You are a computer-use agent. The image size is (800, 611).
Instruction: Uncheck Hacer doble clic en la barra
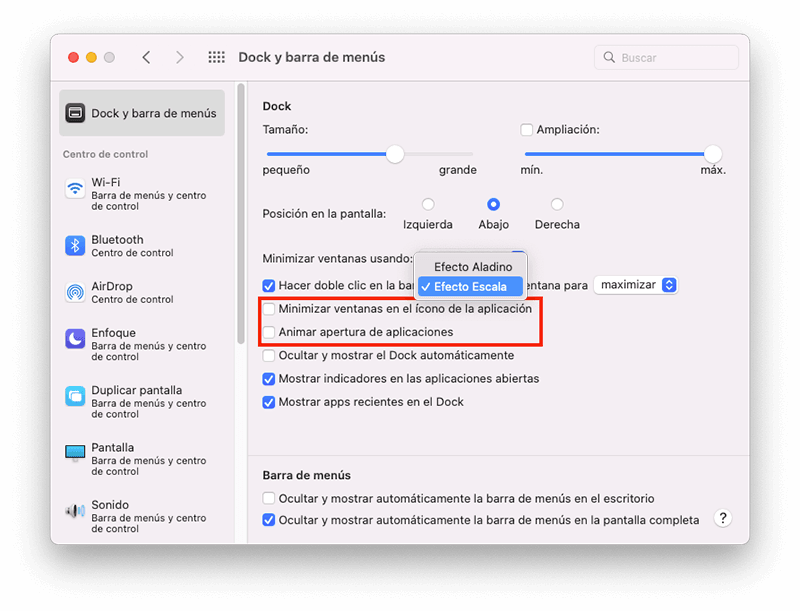(268, 286)
